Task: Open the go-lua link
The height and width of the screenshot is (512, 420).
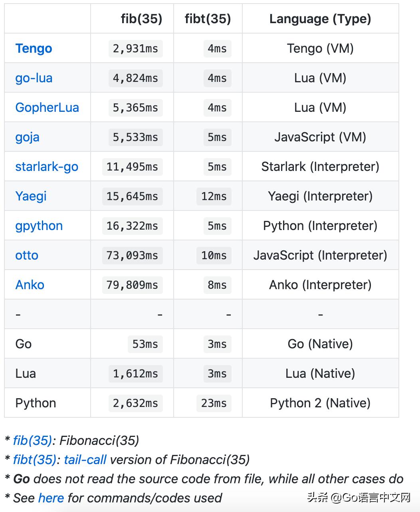Action: 34,78
